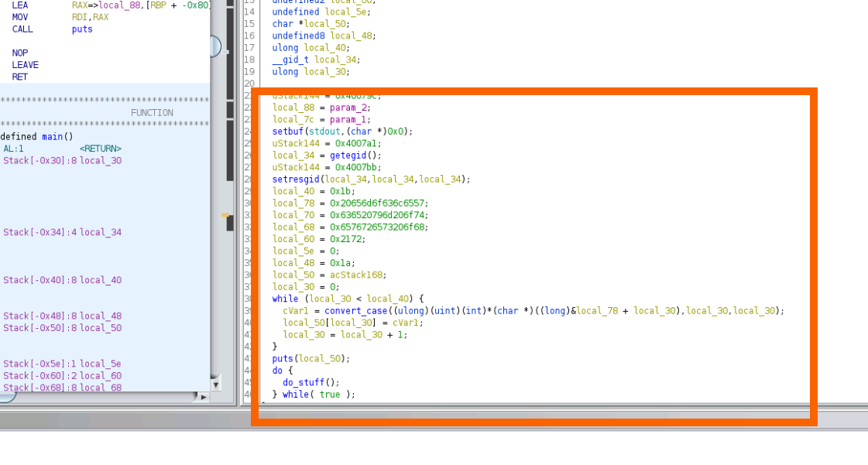Select the value 0x20656d6f636c6557 assigned to local_78
868x465 pixels.
coord(379,203)
